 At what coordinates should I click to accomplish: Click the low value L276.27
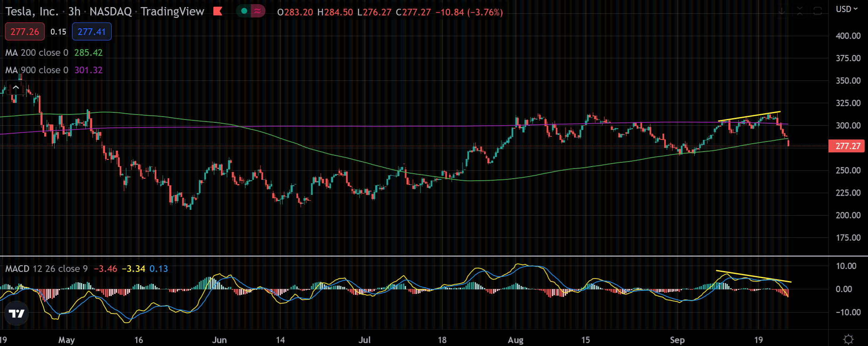pos(374,12)
